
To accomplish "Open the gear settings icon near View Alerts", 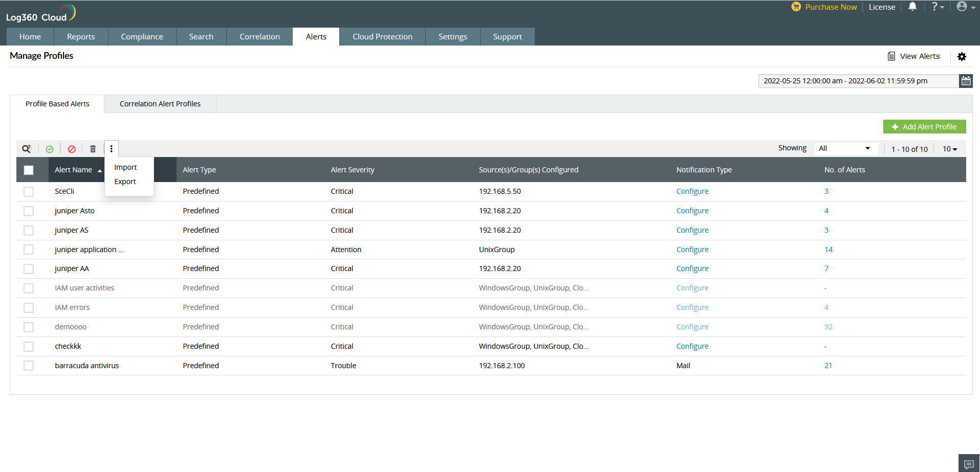I will [962, 56].
